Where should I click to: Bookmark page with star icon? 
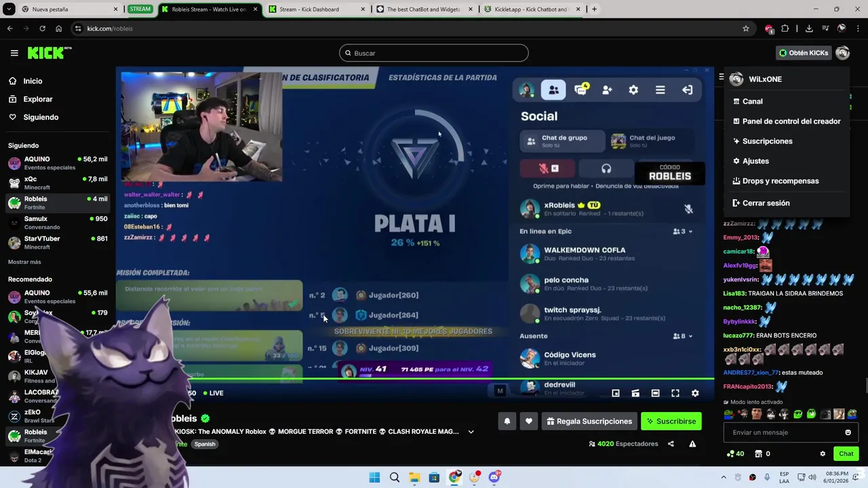pyautogui.click(x=746, y=28)
